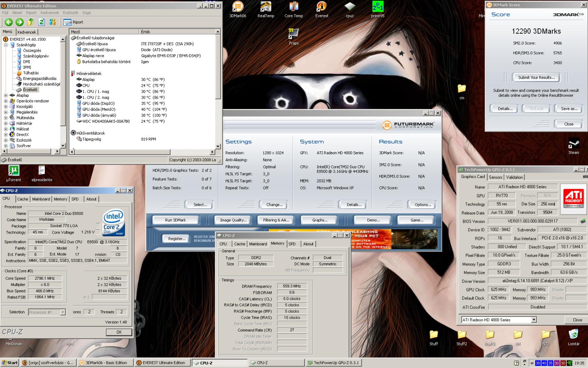
Task: Open Súgó menu in EVEREST
Action: pyautogui.click(x=86, y=13)
